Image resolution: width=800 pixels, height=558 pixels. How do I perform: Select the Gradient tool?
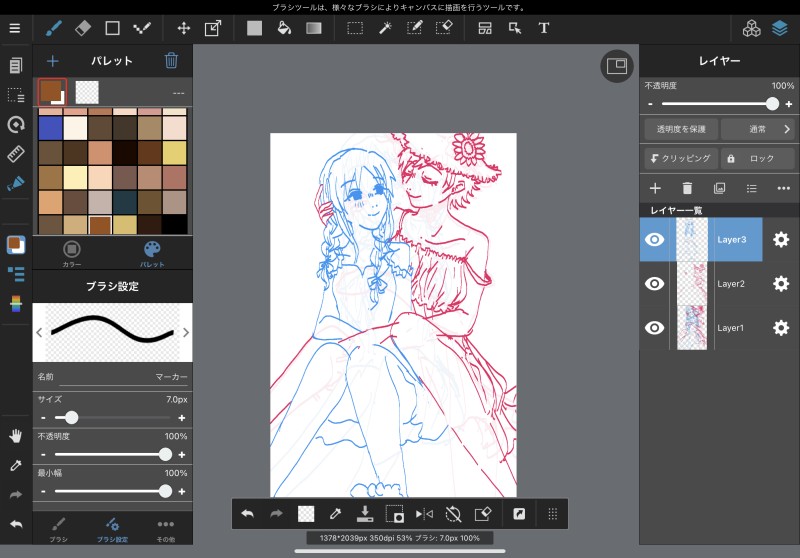314,28
